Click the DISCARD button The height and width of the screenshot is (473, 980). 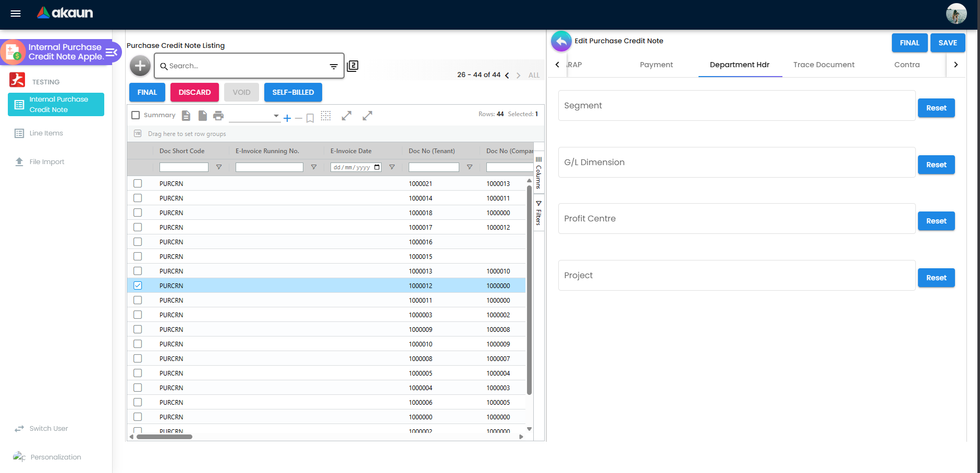pos(194,92)
